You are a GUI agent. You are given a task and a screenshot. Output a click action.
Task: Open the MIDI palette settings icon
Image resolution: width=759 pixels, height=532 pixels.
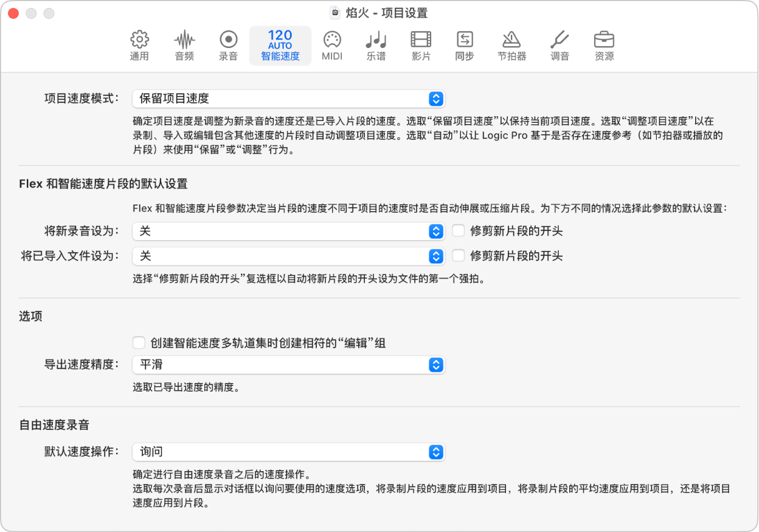[332, 40]
